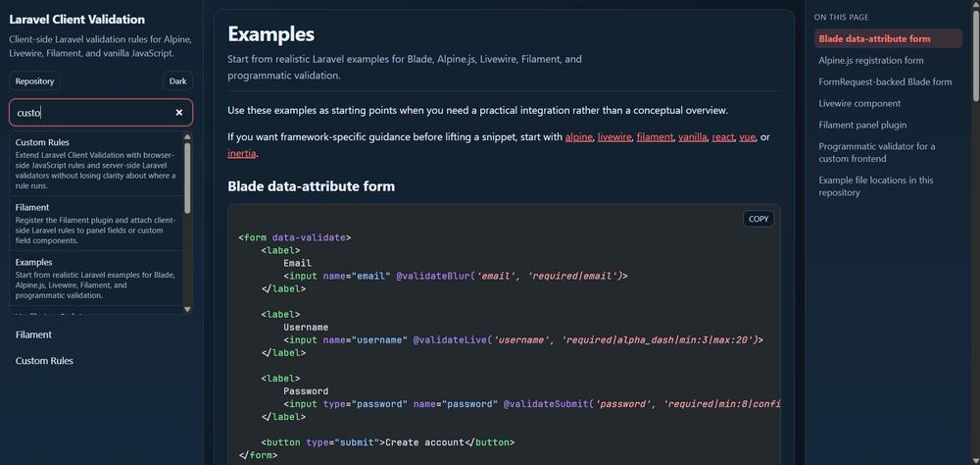The image size is (980, 465).
Task: Click the "Examples" page heading
Action: click(x=271, y=34)
